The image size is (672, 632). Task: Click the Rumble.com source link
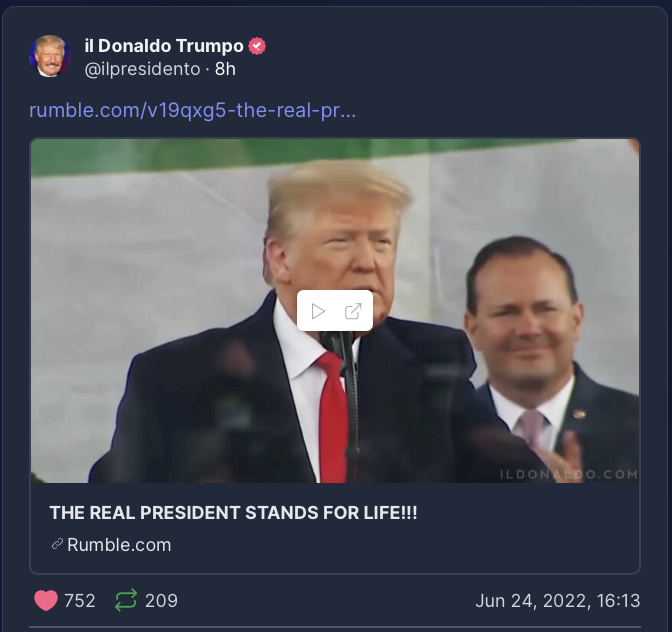tap(119, 545)
